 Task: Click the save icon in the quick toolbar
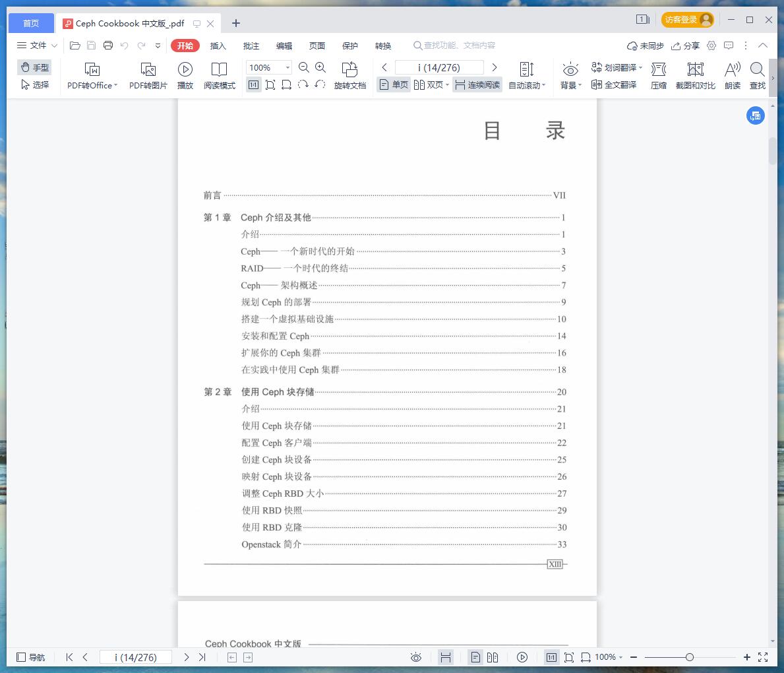point(92,46)
